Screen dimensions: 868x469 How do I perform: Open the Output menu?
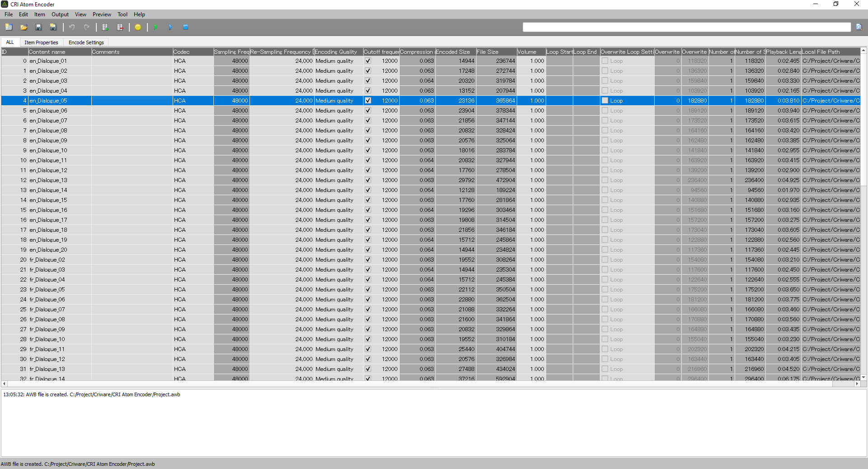coord(60,14)
